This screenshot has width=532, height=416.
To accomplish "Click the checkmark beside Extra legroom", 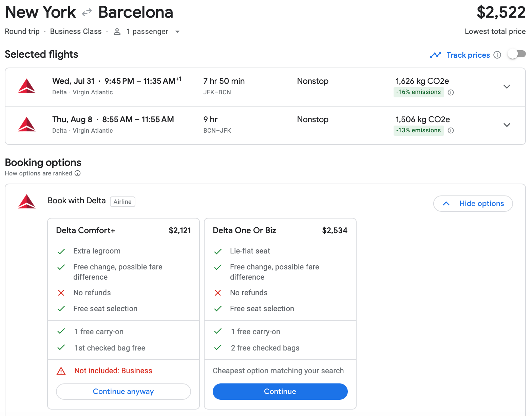I will point(61,251).
